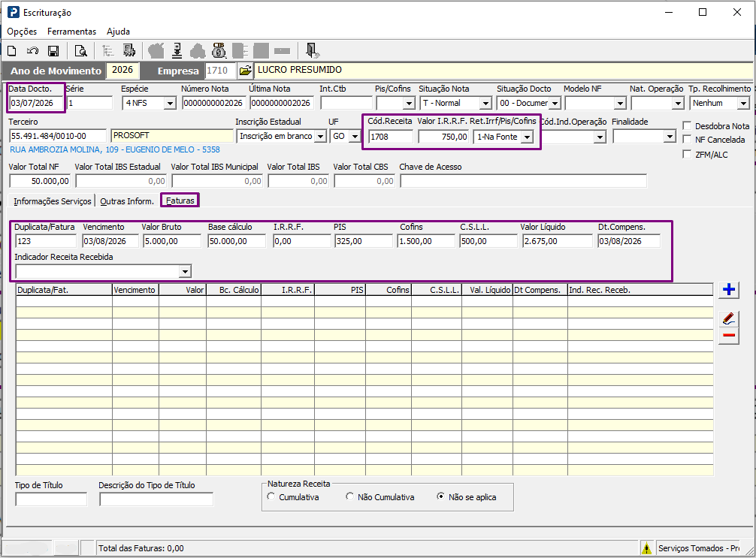Open company lookup folder icon beside Empresa

[246, 71]
